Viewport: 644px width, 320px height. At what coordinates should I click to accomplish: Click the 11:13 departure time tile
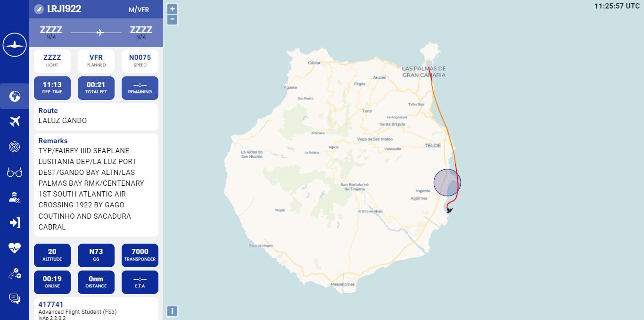coord(52,88)
